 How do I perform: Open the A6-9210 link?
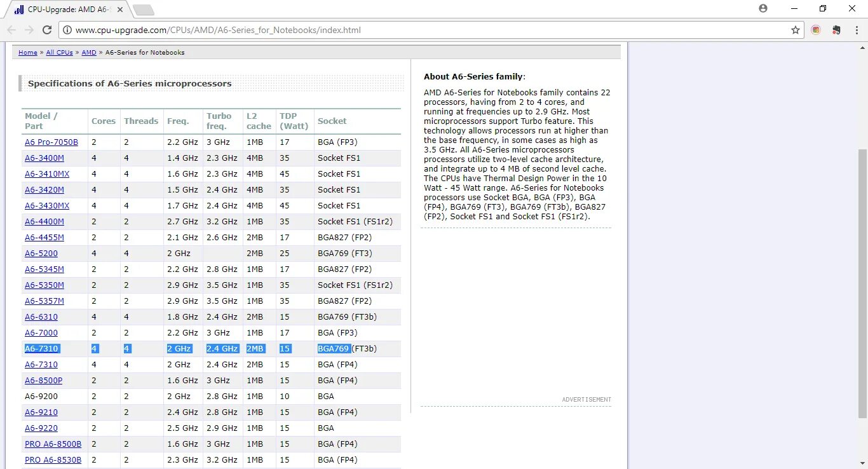41,412
